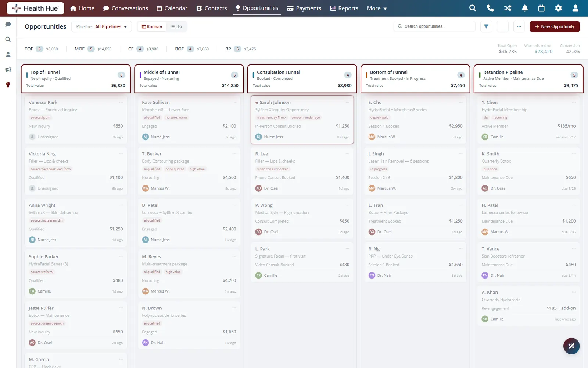The image size is (588, 368).
Task: Open J. Singh card options
Action: 460,153
